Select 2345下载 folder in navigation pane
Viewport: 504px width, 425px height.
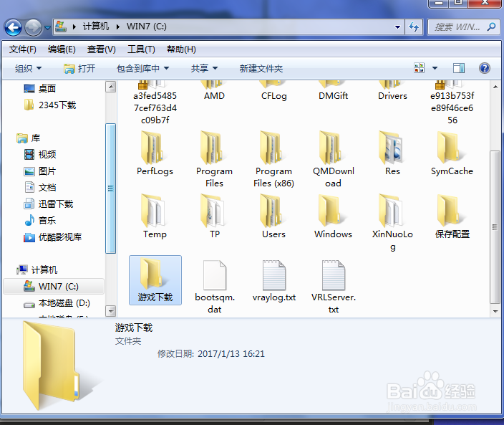click(50, 105)
